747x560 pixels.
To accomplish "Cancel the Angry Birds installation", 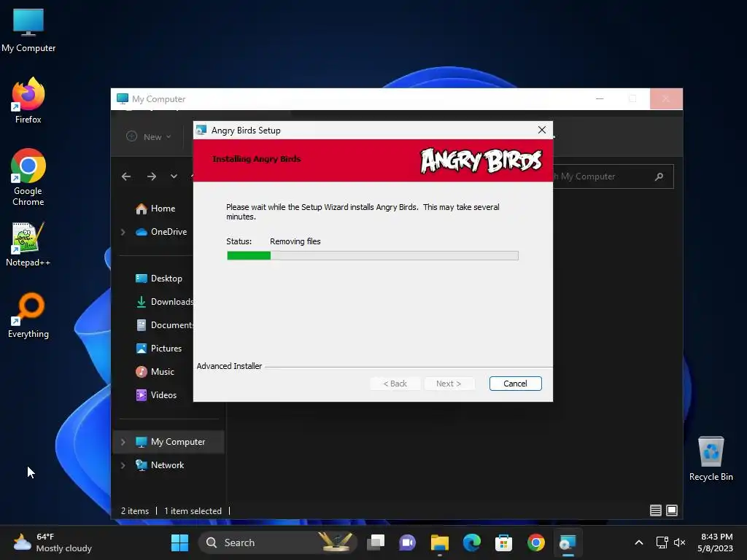I will tap(515, 384).
